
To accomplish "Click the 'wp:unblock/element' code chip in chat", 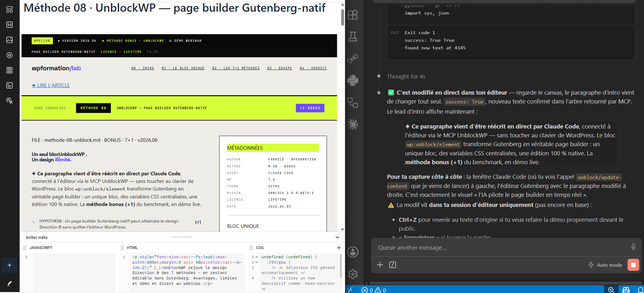I will coord(433,145).
